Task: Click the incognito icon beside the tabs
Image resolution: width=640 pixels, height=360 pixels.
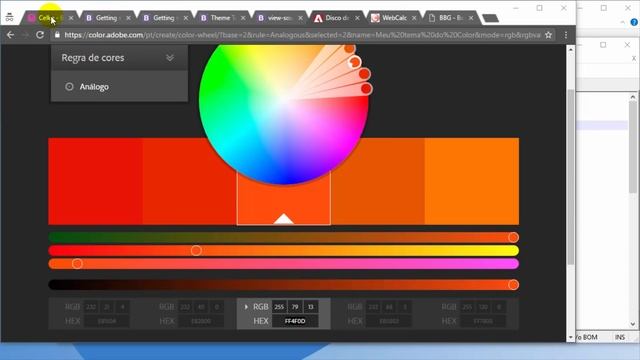Action: click(x=9, y=18)
